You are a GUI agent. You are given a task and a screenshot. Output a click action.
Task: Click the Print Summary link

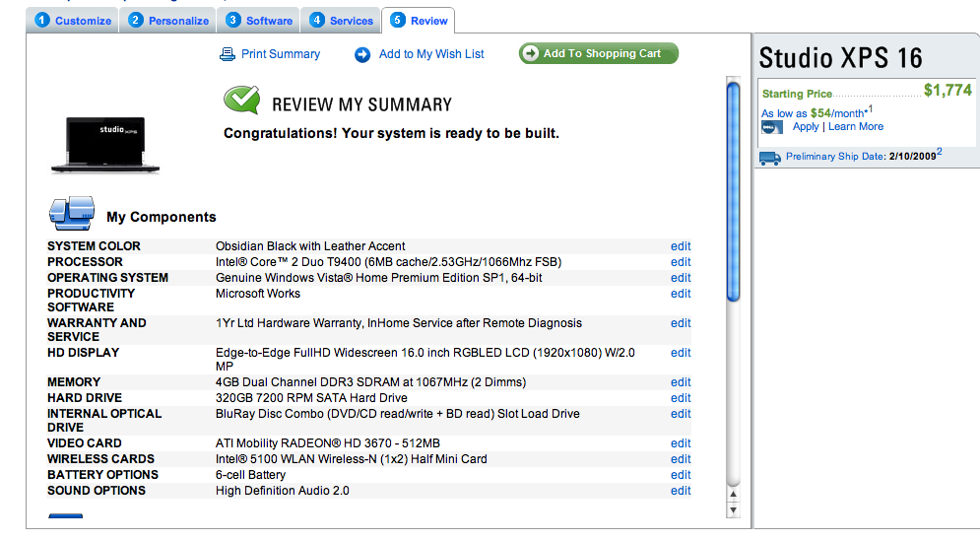tap(281, 54)
